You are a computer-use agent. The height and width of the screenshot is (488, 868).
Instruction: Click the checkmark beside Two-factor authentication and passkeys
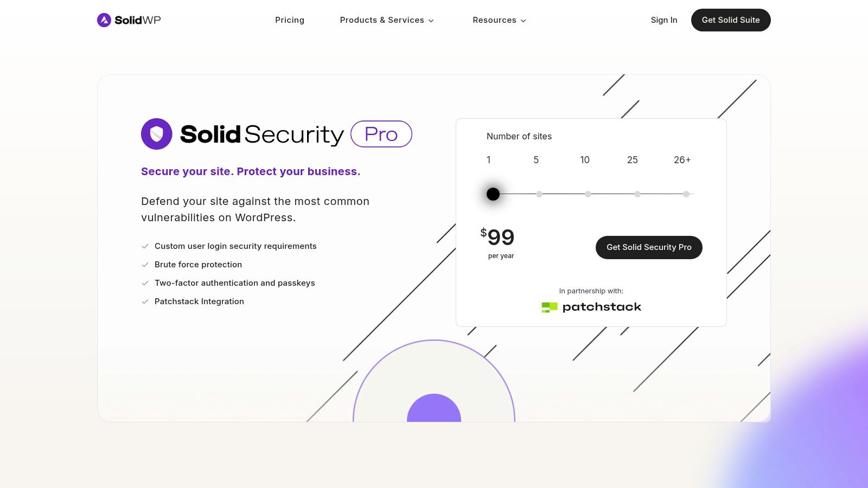tap(145, 283)
